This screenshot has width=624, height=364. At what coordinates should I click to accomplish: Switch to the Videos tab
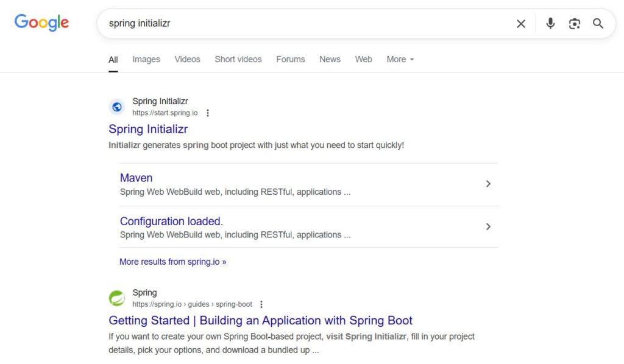(187, 59)
